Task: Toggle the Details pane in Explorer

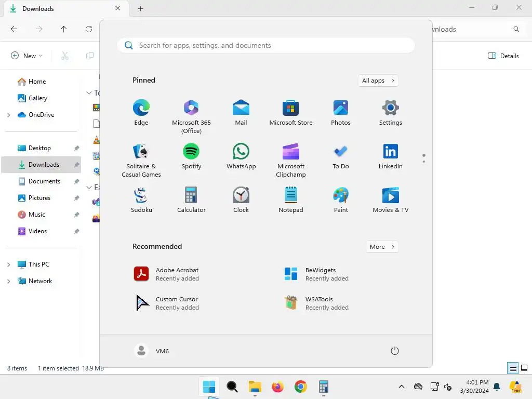Action: click(x=503, y=56)
